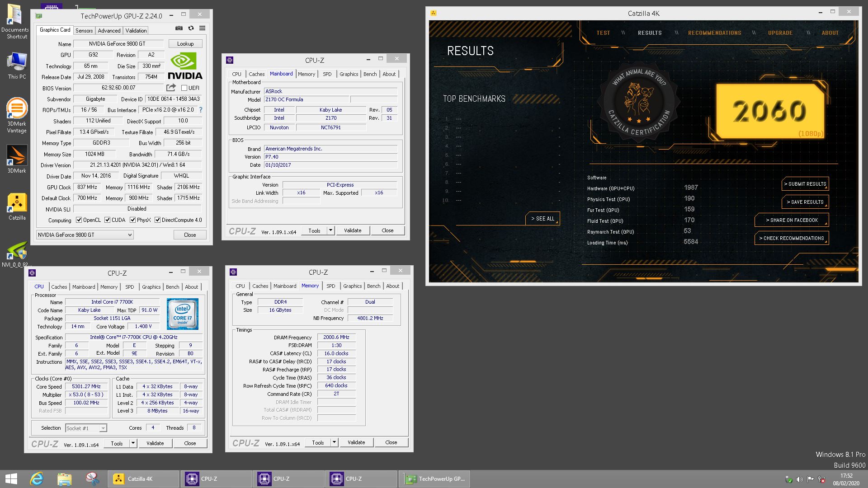Click Validate in Mainboard CPU-Z window
868x488 pixels.
tap(353, 230)
